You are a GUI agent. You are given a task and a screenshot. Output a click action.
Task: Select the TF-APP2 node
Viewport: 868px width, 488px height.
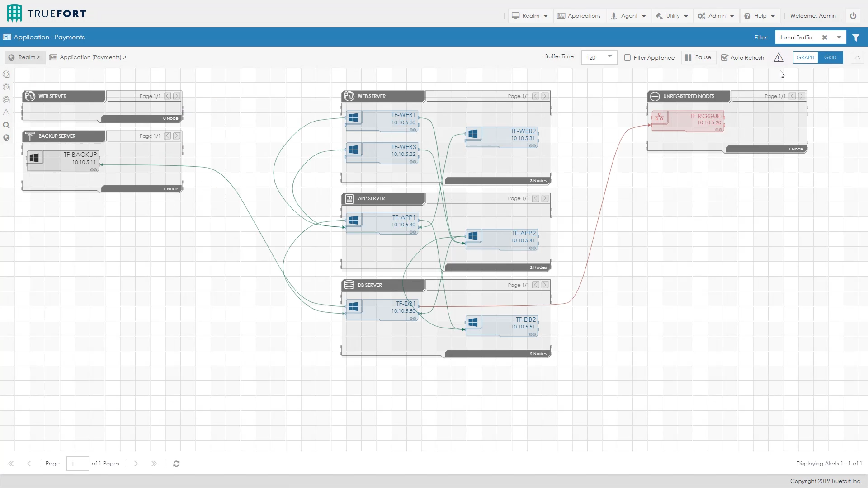click(x=502, y=239)
